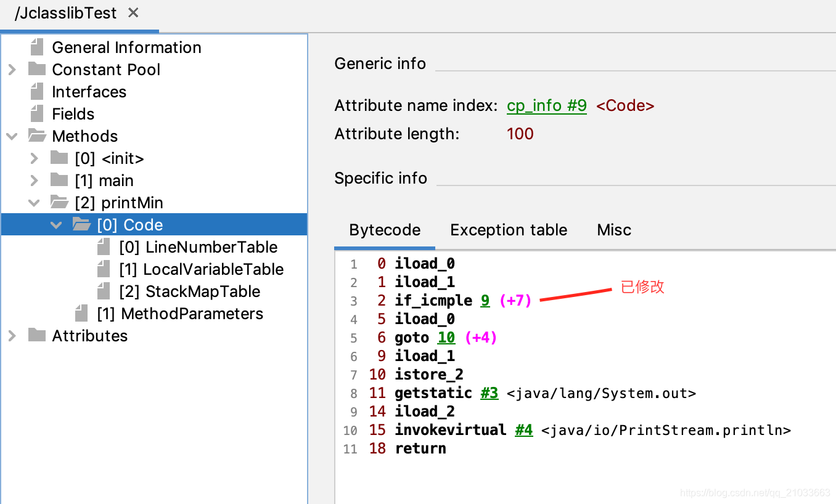Click the invokevirtual instruction text
Screen dimensions: 836x504
451,430
